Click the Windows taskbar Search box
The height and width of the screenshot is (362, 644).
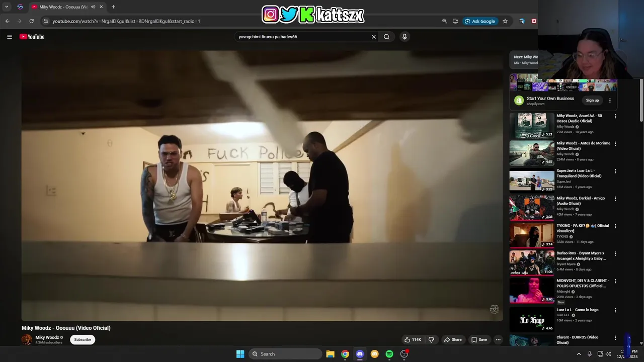click(286, 354)
